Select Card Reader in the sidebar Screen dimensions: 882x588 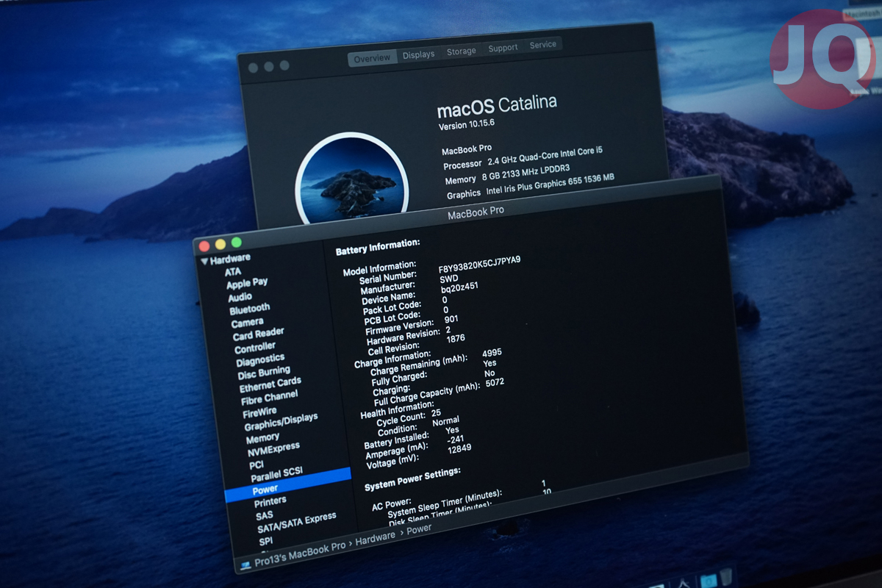click(258, 334)
